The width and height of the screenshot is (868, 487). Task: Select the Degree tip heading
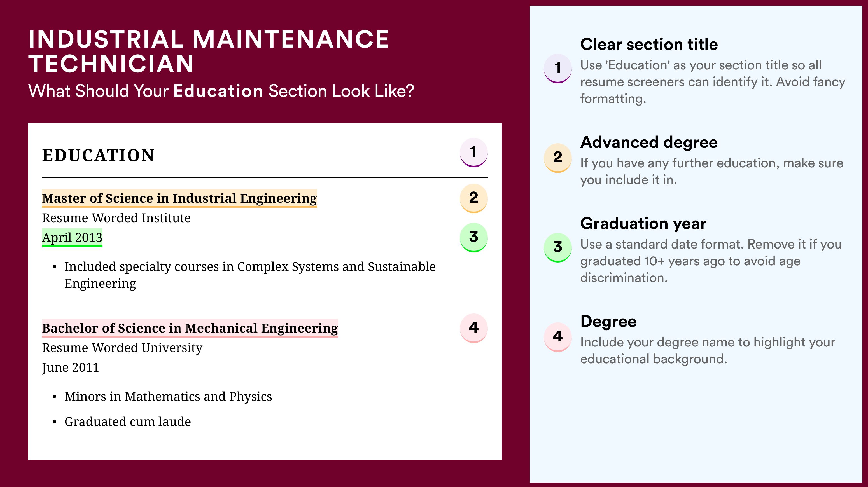pyautogui.click(x=608, y=322)
